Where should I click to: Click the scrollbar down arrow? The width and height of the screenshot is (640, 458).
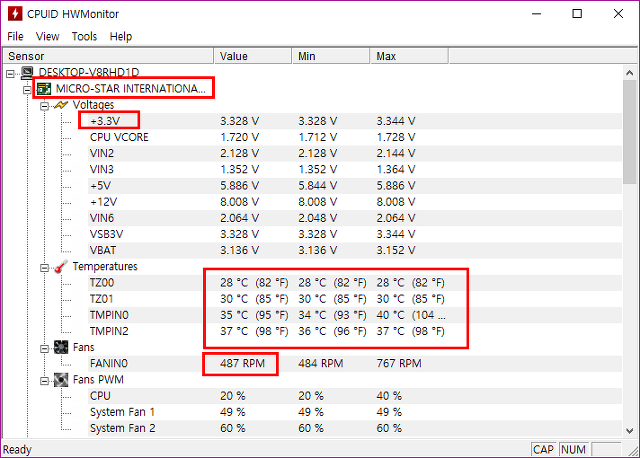[630, 430]
